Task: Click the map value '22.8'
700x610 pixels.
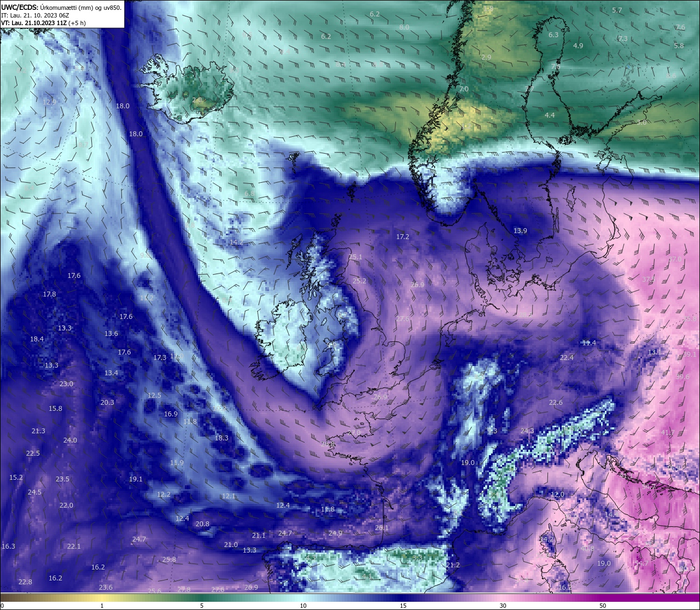Action: tap(25, 582)
